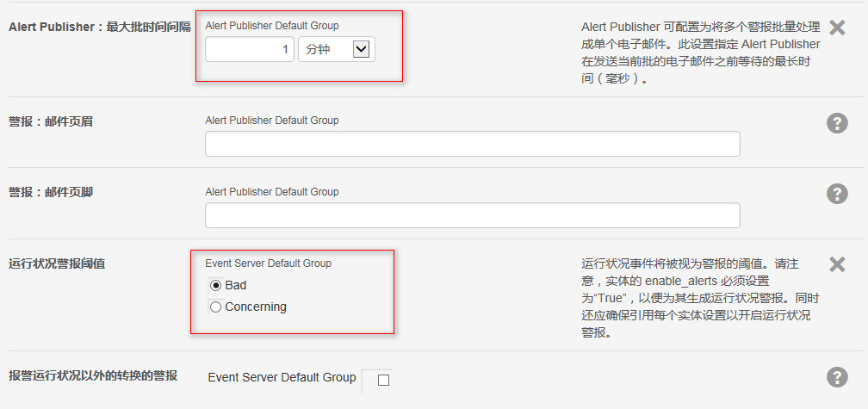Image resolution: width=868 pixels, height=409 pixels.
Task: Show help for 报警运行状况以外的转换的警报
Action: (x=837, y=377)
